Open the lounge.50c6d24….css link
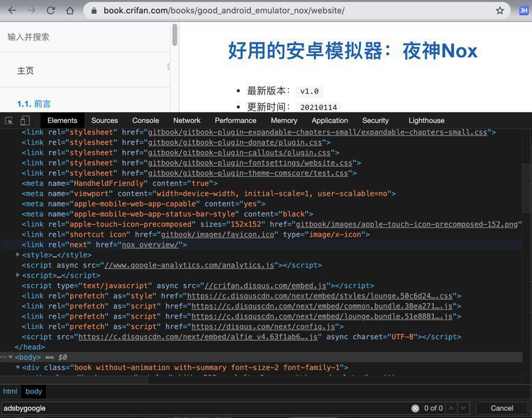Image resolution: width=532 pixels, height=418 pixels. (x=319, y=296)
